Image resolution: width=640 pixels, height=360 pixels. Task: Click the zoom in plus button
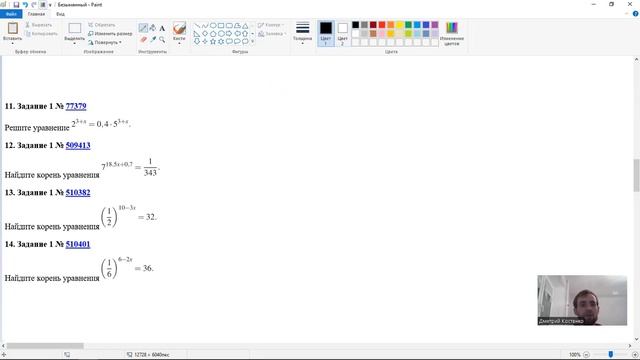click(x=635, y=355)
